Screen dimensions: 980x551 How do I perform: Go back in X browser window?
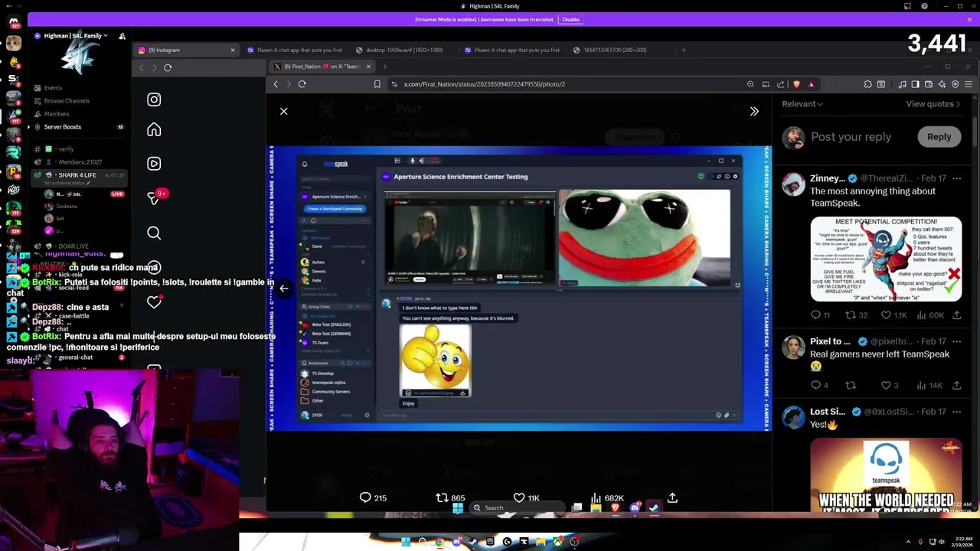(x=276, y=84)
